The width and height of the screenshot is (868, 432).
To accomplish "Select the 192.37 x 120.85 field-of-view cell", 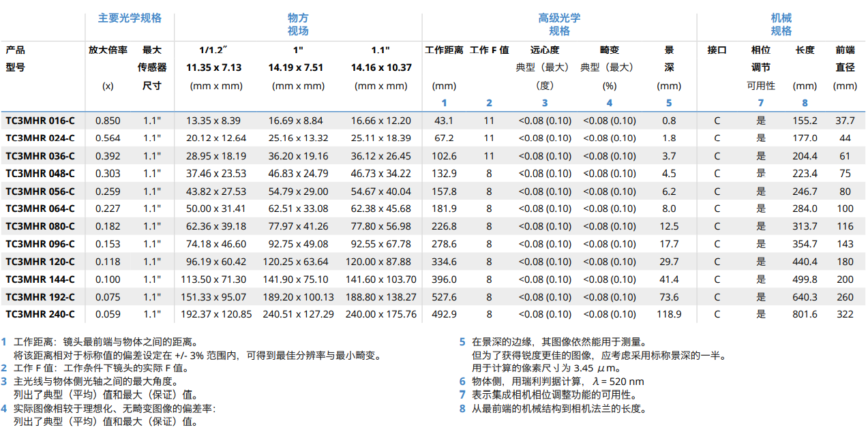I will click(215, 314).
